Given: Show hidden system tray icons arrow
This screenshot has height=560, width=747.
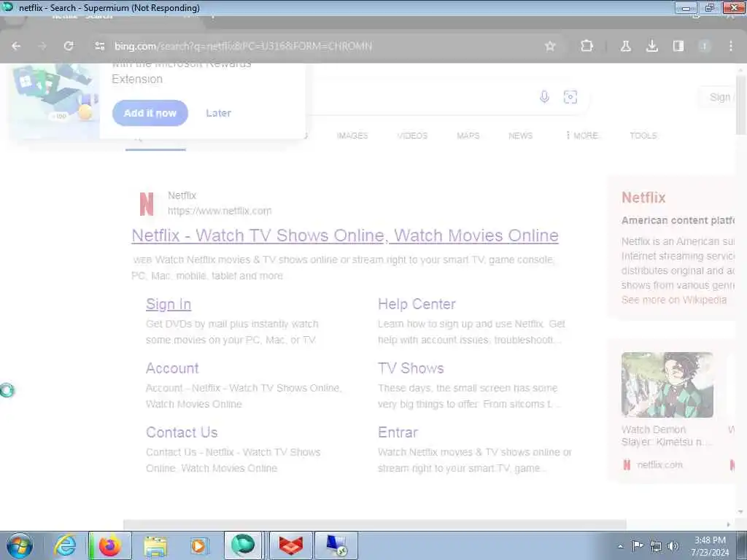Looking at the screenshot, I should click(x=620, y=546).
